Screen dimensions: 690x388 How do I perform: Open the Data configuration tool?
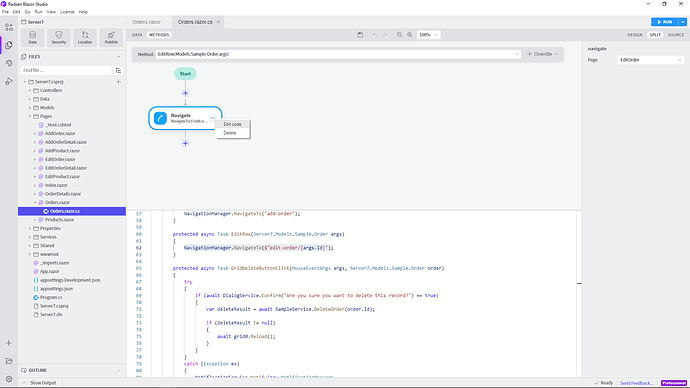33,37
